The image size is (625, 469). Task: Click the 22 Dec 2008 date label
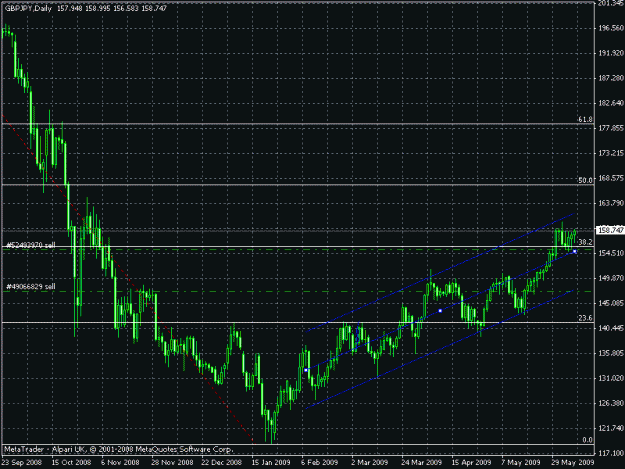221,462
